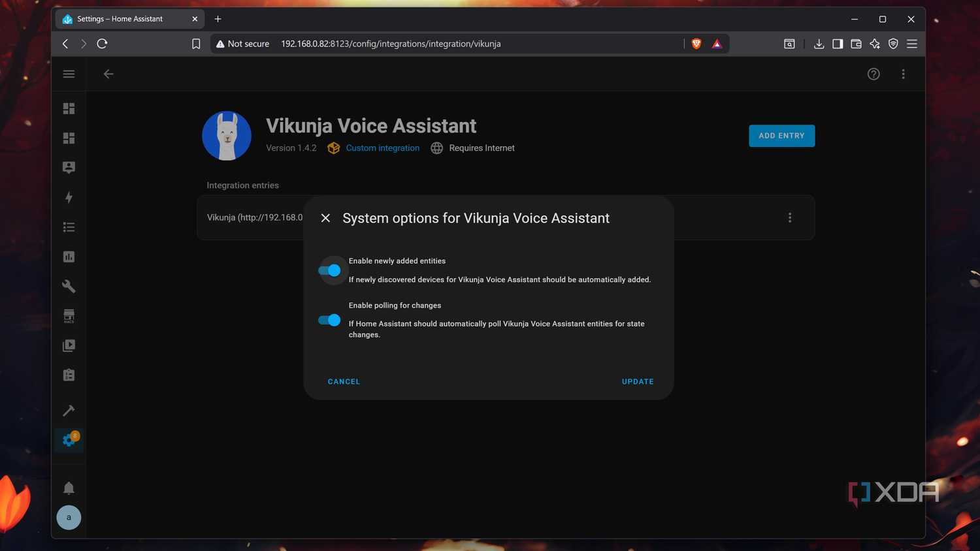Open the person-card sidebar icon
Image resolution: width=980 pixels, height=551 pixels.
69,168
